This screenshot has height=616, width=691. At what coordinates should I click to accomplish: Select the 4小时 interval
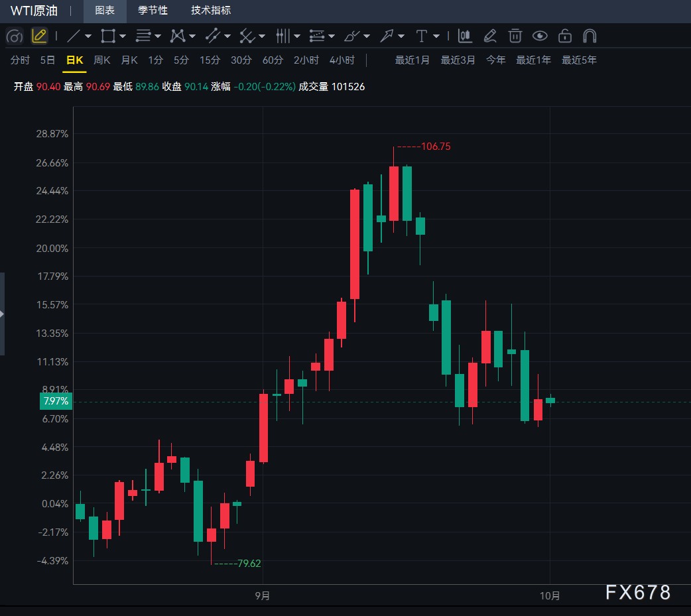(x=342, y=60)
